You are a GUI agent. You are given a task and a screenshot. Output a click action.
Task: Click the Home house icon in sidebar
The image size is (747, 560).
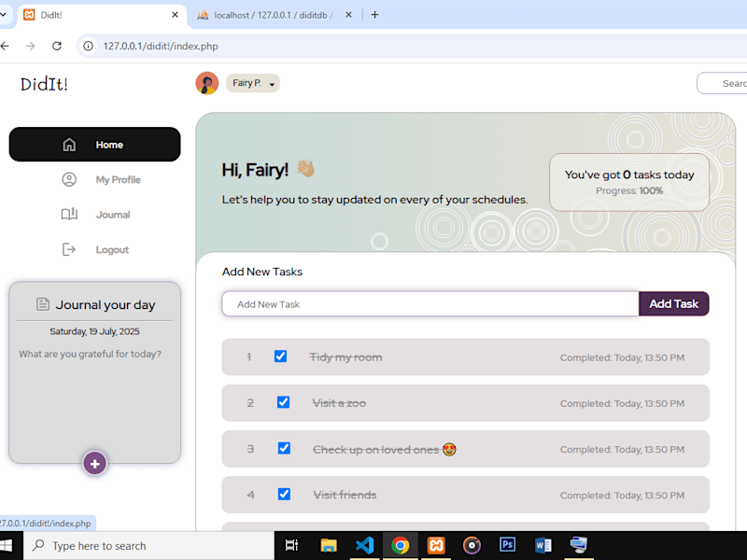pos(69,145)
